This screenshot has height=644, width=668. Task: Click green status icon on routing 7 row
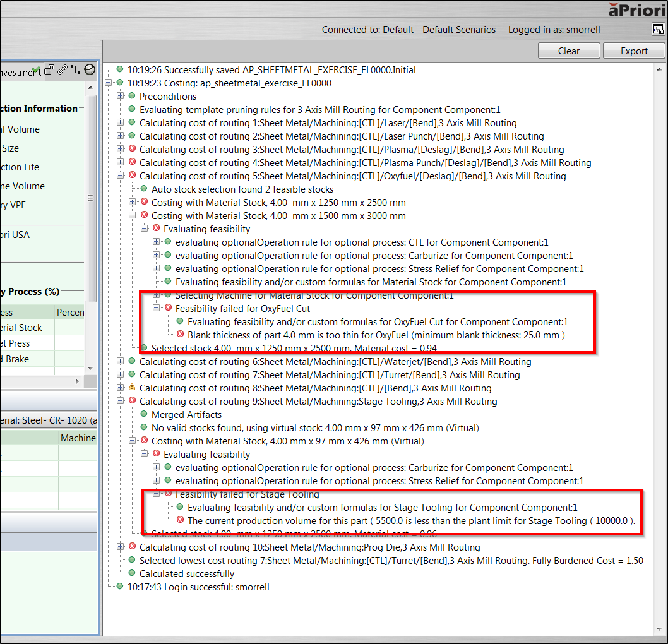click(132, 374)
